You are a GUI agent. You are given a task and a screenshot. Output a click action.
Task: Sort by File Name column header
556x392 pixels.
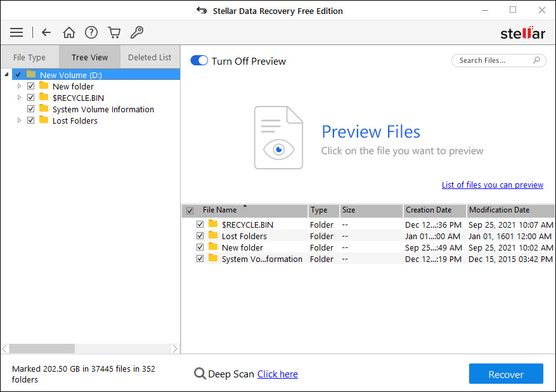[x=244, y=211]
